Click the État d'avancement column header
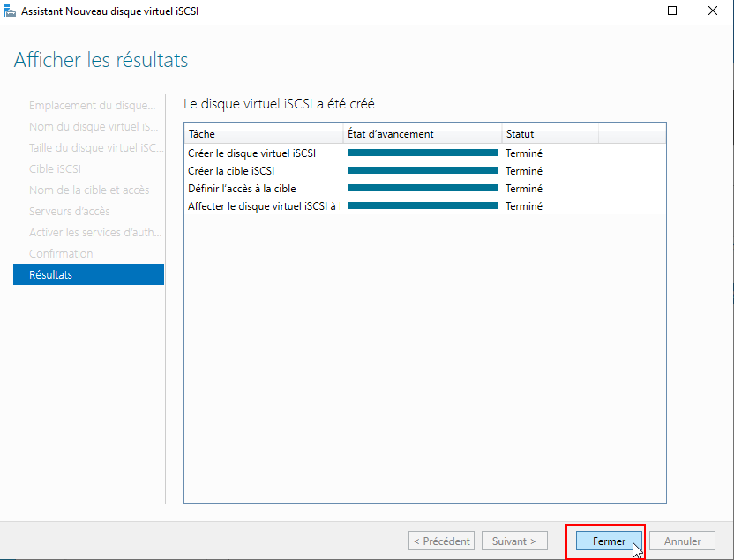The image size is (734, 560). point(422,134)
